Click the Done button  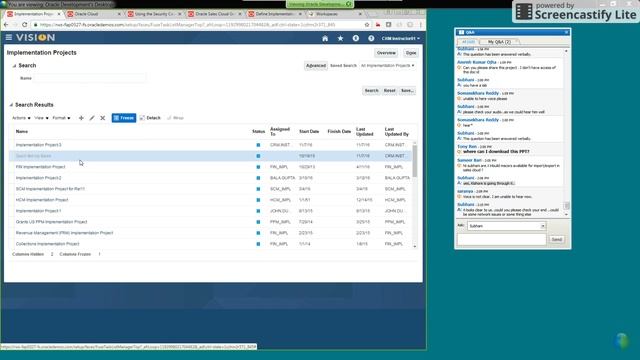tap(411, 53)
